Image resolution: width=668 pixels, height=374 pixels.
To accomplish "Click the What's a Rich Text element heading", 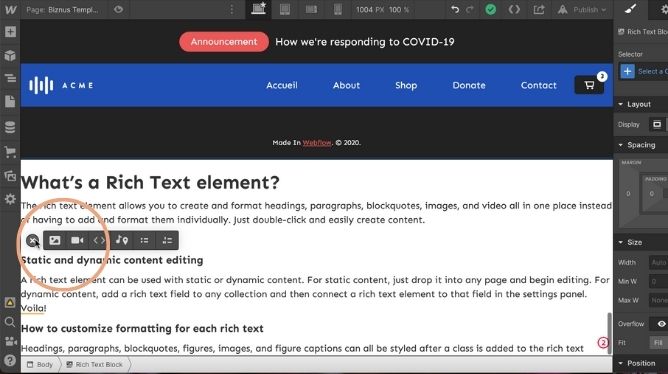I will (x=150, y=182).
